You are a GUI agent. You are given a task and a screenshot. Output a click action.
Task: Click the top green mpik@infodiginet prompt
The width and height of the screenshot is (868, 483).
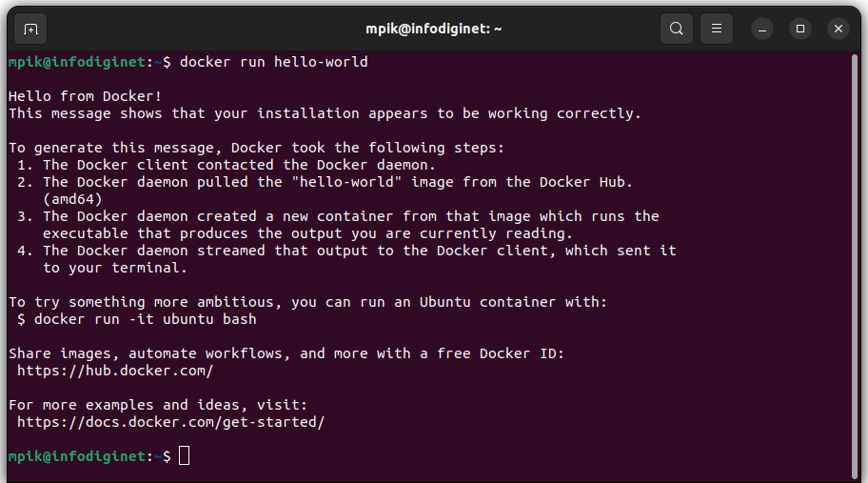tap(77, 62)
